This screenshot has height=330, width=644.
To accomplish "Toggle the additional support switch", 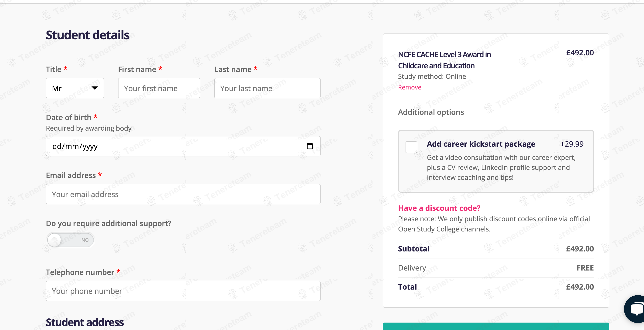I will click(71, 240).
